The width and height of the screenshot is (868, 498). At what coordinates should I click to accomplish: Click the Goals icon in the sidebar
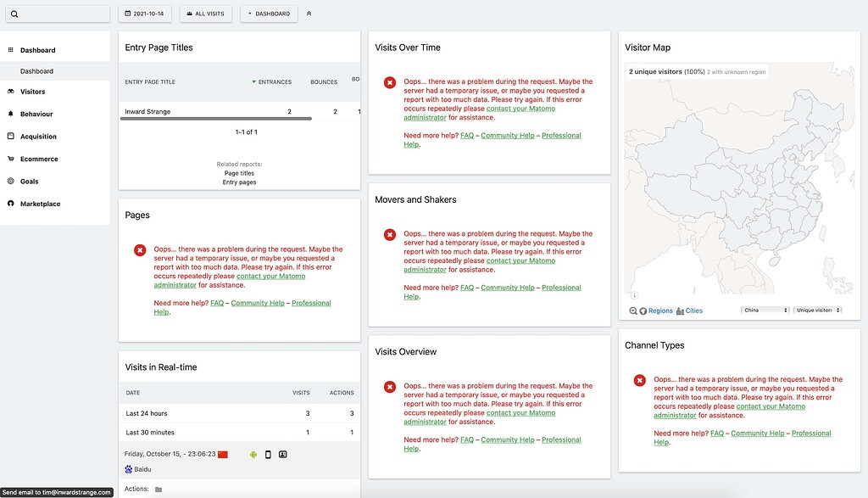pyautogui.click(x=9, y=181)
